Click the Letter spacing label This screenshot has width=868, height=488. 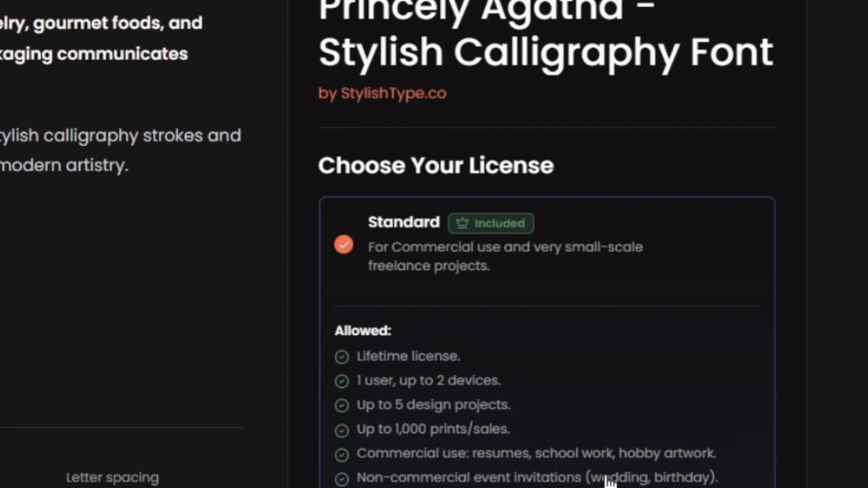[x=112, y=478]
